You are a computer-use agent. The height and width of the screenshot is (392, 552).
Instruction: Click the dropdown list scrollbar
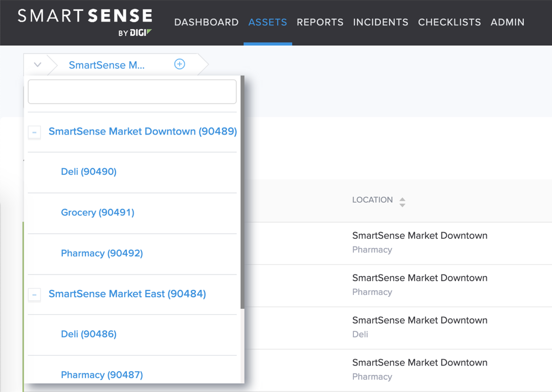coord(242,192)
